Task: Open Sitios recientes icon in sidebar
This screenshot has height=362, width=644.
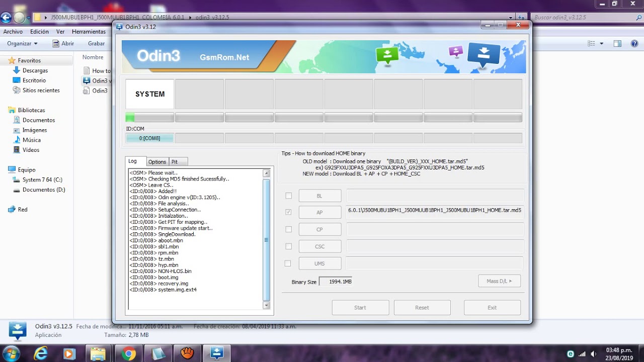Action: [x=16, y=90]
